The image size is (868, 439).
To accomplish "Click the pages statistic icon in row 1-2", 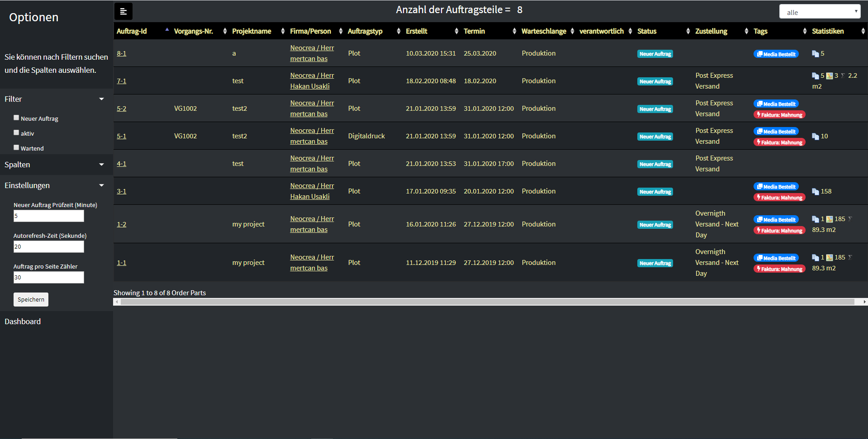I will pos(816,219).
